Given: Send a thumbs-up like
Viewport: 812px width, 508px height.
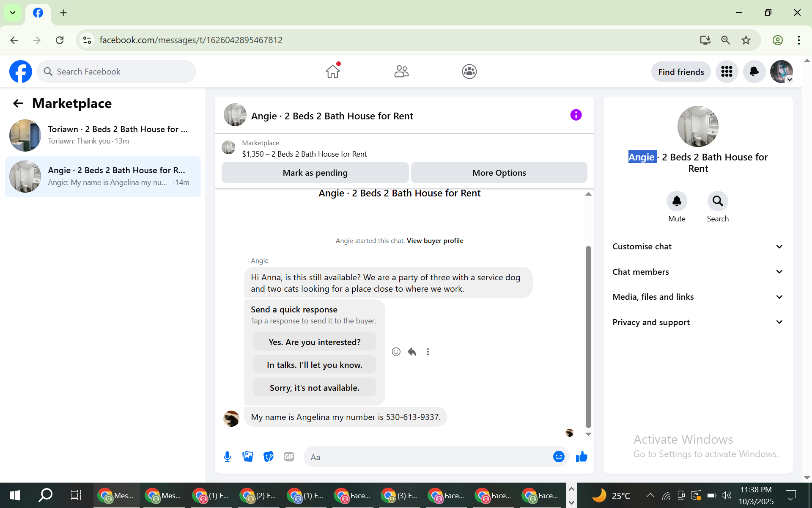Looking at the screenshot, I should 582,457.
